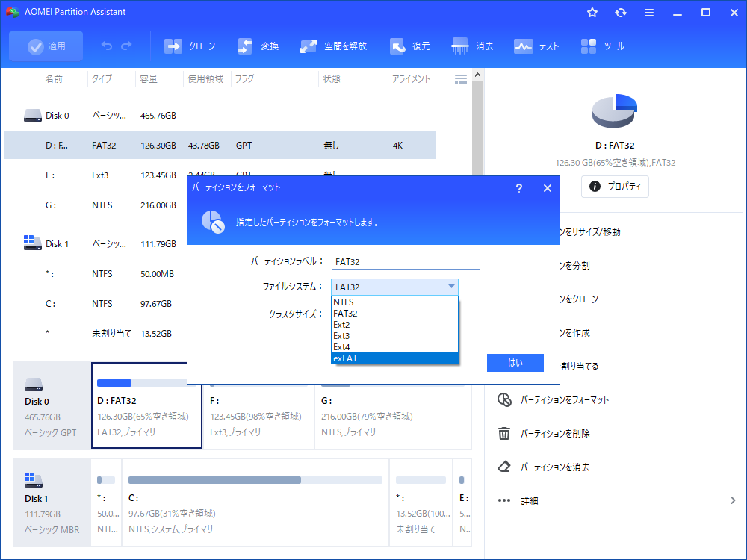Click the redo arrow icon
The image size is (747, 560).
tap(126, 46)
